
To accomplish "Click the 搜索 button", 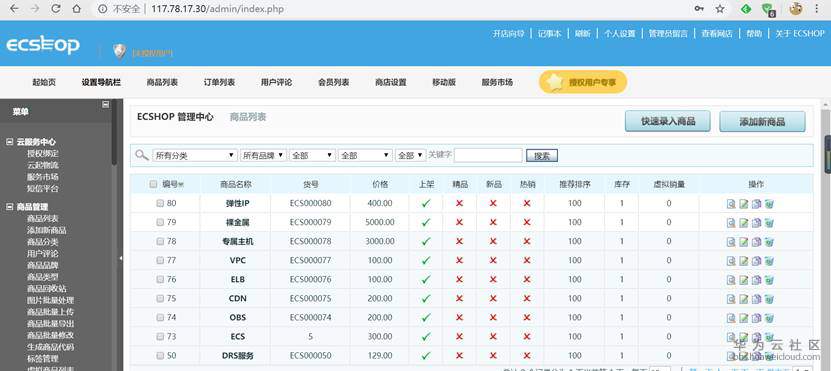I will [x=542, y=156].
